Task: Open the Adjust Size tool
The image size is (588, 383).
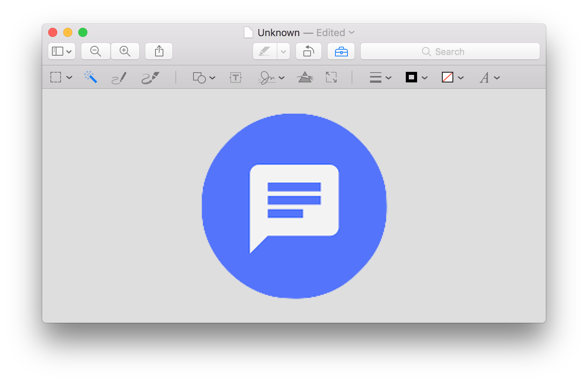Action: click(x=331, y=78)
